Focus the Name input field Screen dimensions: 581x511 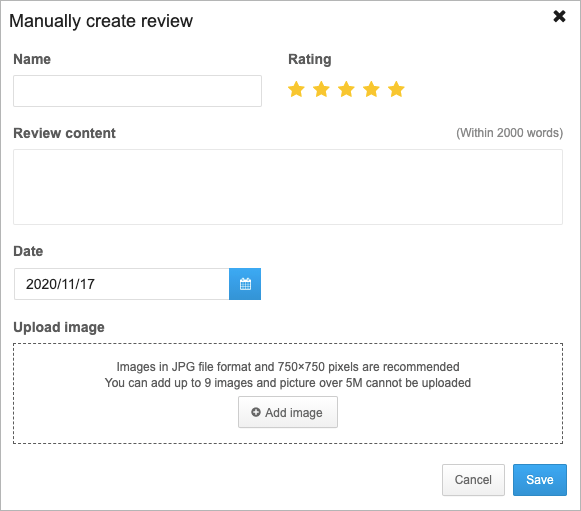coord(137,91)
